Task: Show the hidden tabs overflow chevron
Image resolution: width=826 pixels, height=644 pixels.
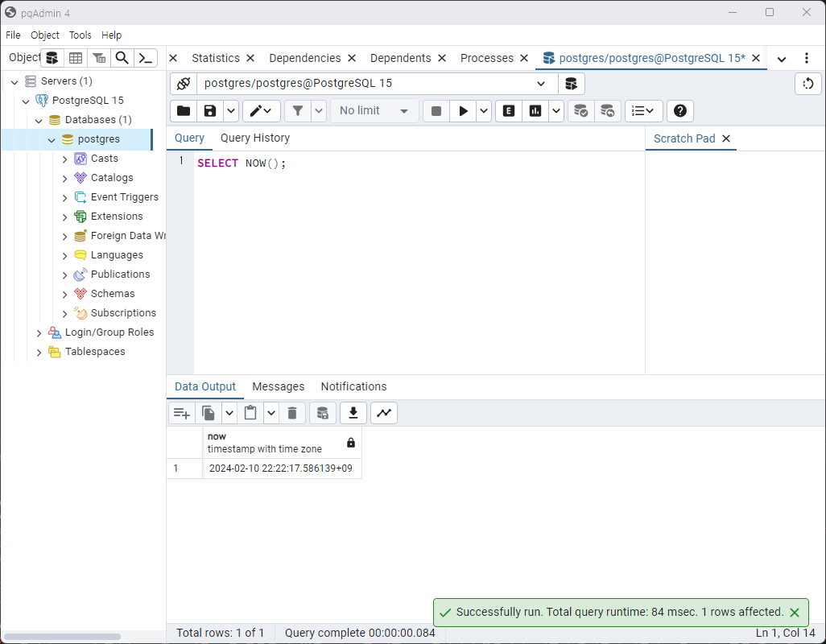Action: click(x=782, y=59)
